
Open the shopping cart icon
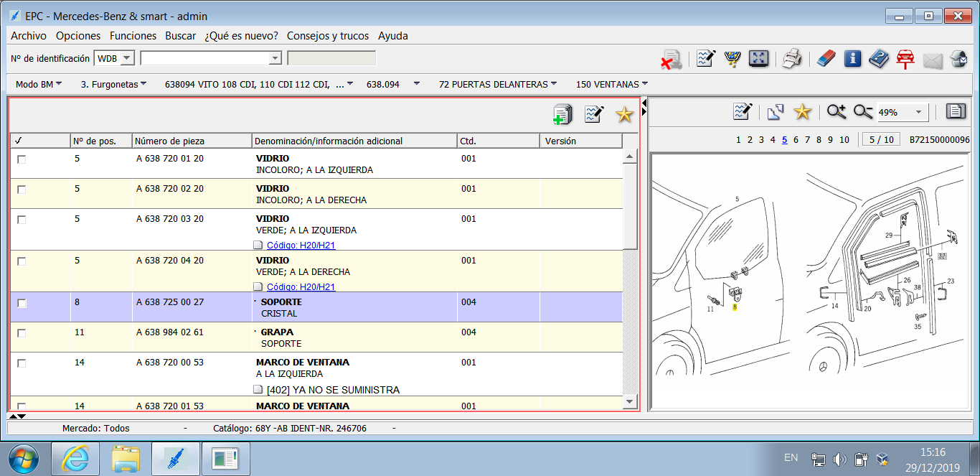click(732, 59)
